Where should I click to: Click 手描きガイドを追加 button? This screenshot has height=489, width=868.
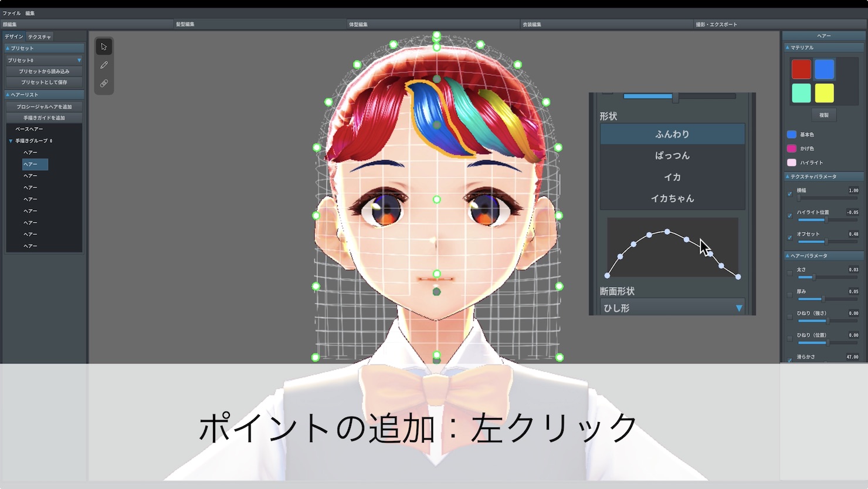45,117
